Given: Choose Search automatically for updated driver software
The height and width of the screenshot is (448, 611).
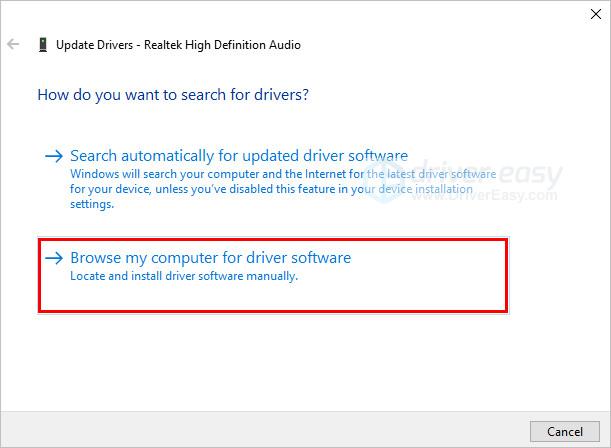Looking at the screenshot, I should pyautogui.click(x=238, y=156).
